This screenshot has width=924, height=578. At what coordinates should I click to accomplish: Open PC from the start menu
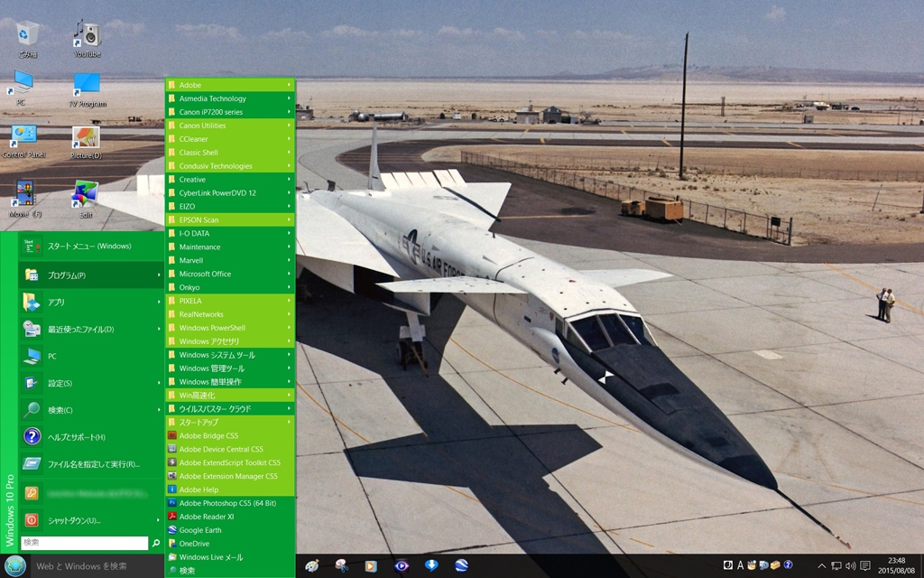(91, 356)
